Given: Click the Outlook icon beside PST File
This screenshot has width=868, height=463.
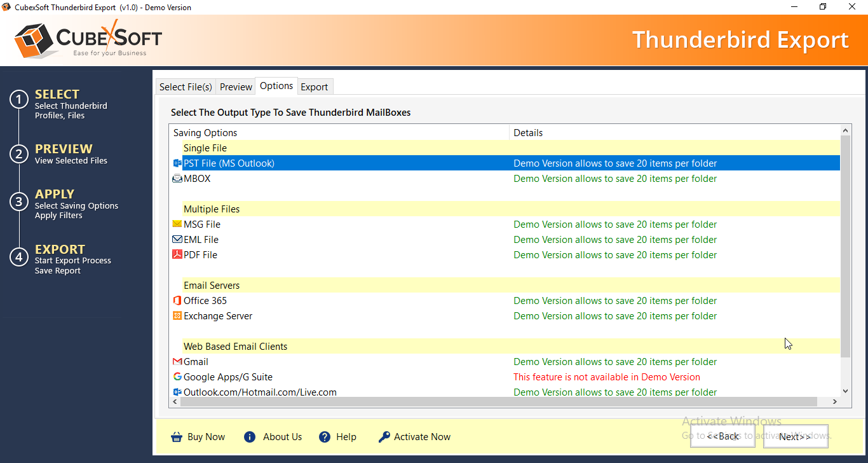Looking at the screenshot, I should [177, 163].
